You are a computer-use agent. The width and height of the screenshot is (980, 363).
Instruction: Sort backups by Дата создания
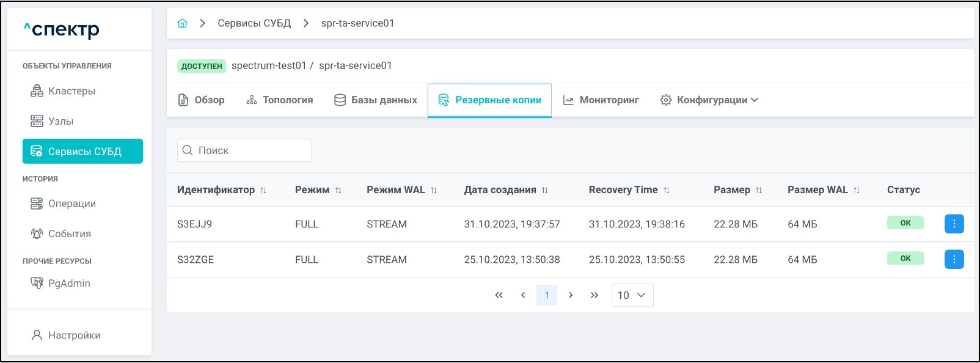point(544,190)
